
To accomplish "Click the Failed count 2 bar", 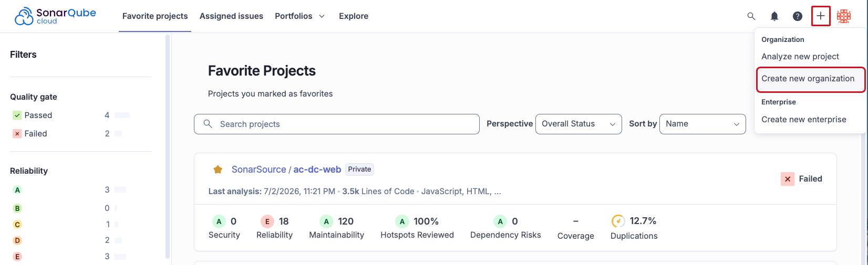I will coord(118,134).
